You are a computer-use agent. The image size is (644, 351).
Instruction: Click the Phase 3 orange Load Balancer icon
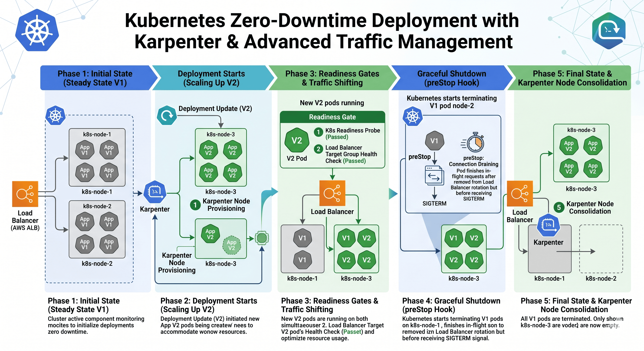[332, 193]
